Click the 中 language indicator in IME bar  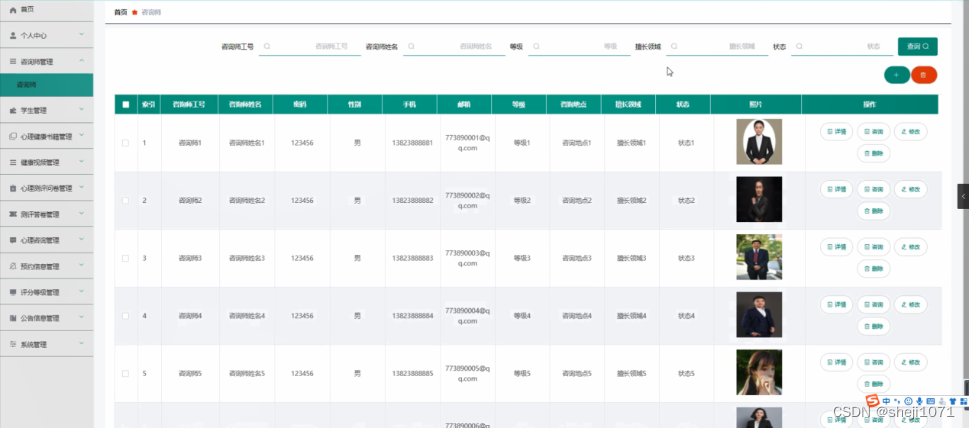pos(886,401)
